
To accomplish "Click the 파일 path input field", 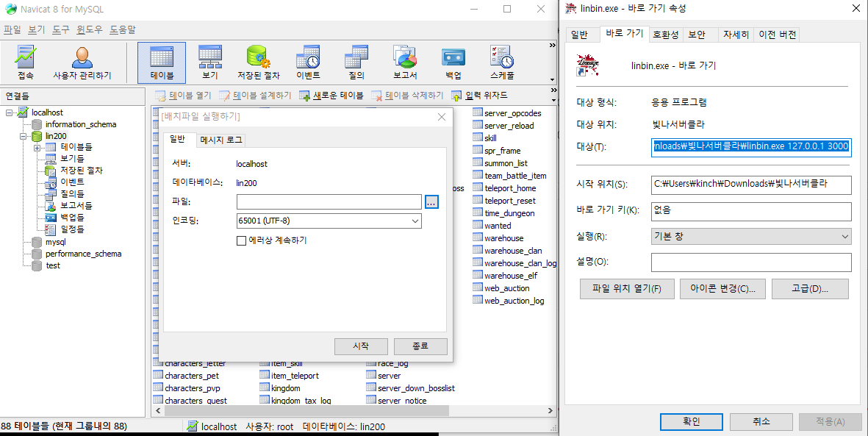I will [329, 202].
